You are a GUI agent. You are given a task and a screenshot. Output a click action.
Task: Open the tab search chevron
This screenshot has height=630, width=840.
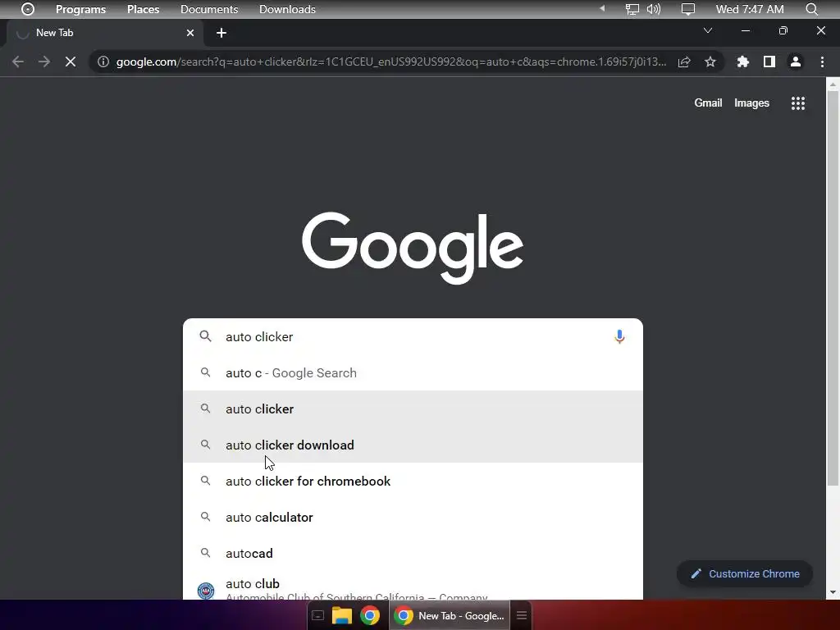[708, 30]
